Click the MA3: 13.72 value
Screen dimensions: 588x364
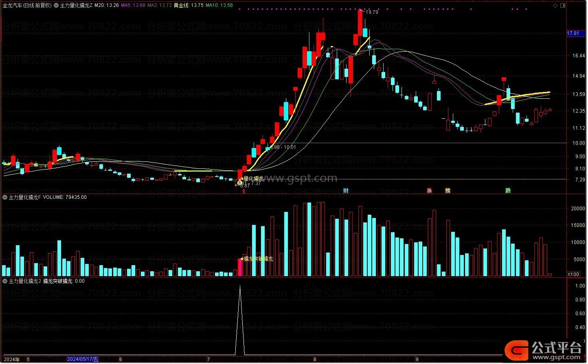coord(160,6)
